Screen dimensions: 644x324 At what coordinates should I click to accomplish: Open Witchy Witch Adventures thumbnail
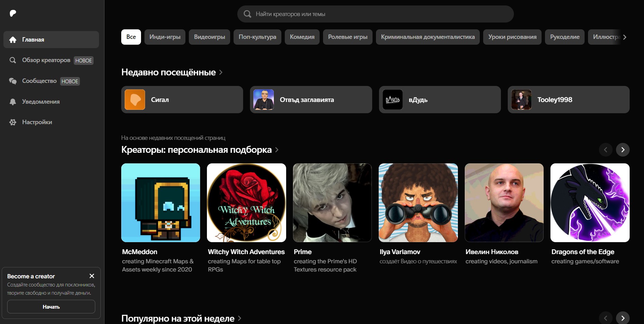click(247, 203)
